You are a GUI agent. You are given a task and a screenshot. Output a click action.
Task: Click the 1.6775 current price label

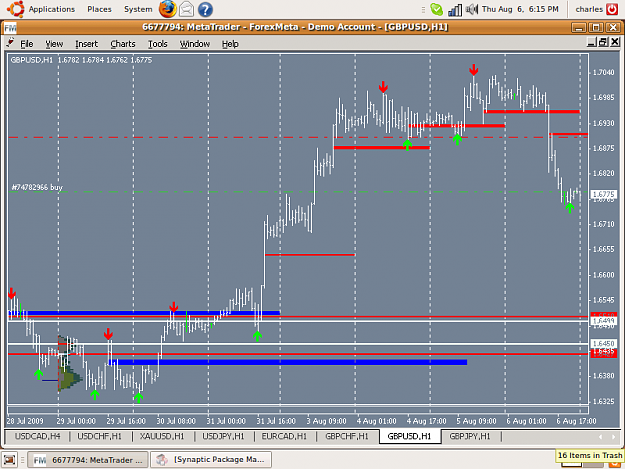pos(603,194)
